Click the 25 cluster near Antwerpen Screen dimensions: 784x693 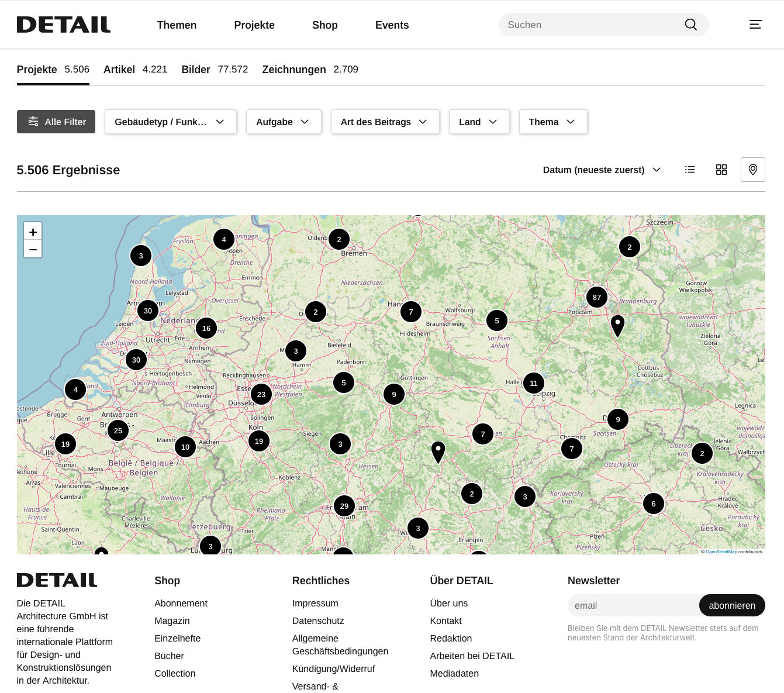click(x=118, y=430)
